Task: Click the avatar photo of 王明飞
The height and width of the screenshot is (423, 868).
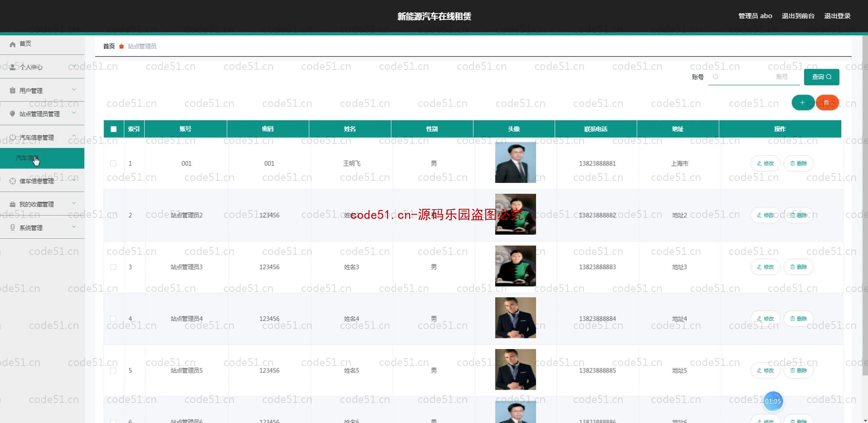Action: click(515, 162)
